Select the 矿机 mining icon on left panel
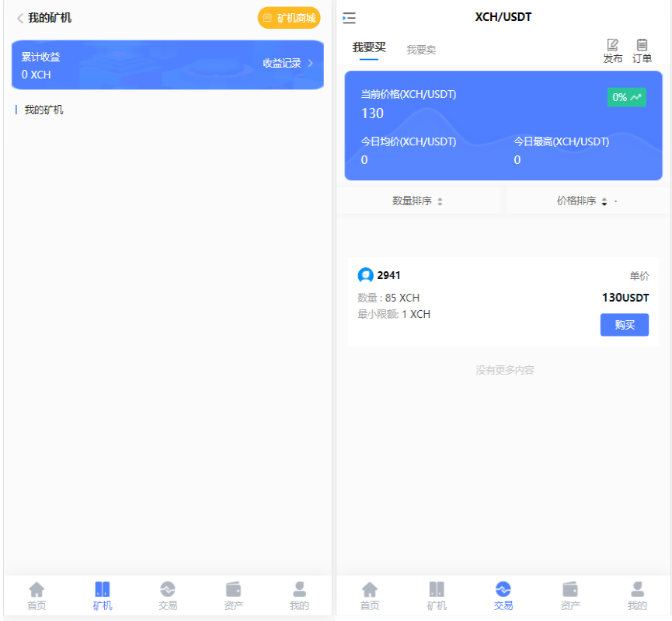672x621 pixels. (x=102, y=595)
